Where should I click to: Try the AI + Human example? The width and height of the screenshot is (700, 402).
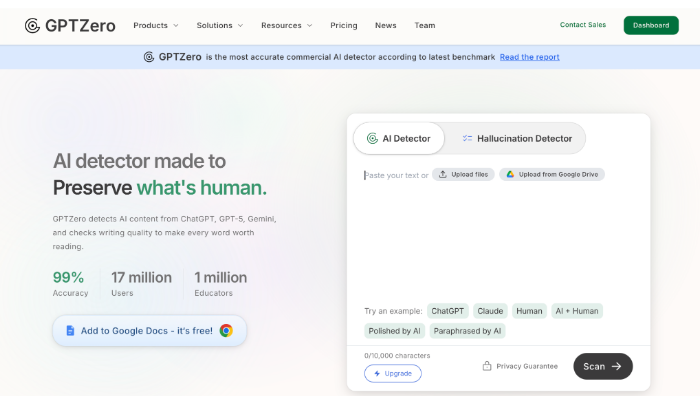pos(577,311)
